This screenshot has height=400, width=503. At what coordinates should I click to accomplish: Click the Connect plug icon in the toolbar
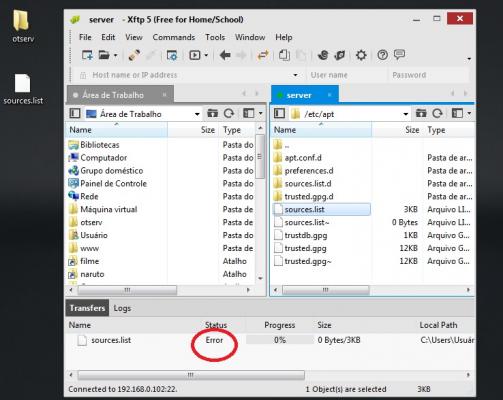[x=134, y=55]
